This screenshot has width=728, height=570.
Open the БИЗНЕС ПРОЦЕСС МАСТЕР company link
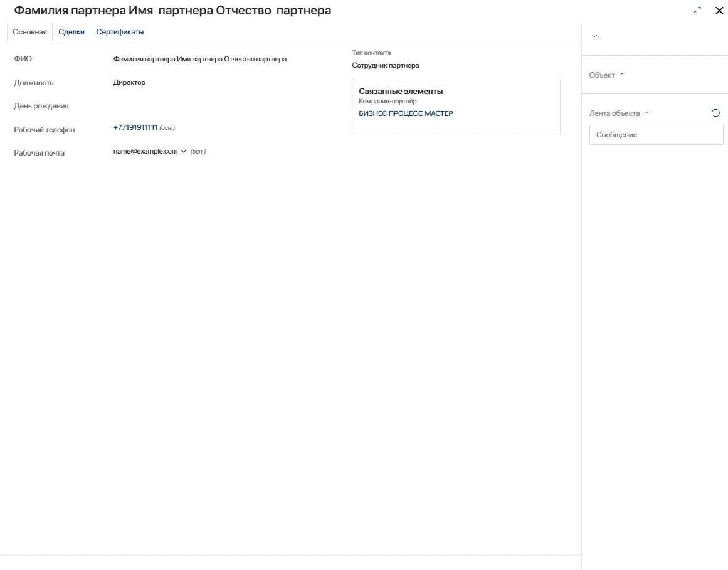pyautogui.click(x=406, y=113)
